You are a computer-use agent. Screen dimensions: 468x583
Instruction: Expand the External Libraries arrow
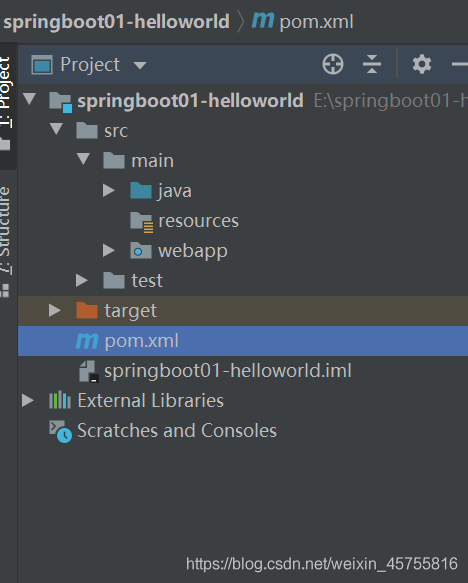28,400
